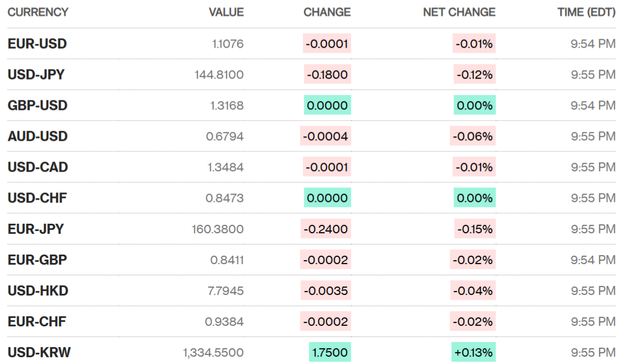The height and width of the screenshot is (364, 623).
Task: Select the 1,334.5500 value cell
Action: (213, 352)
